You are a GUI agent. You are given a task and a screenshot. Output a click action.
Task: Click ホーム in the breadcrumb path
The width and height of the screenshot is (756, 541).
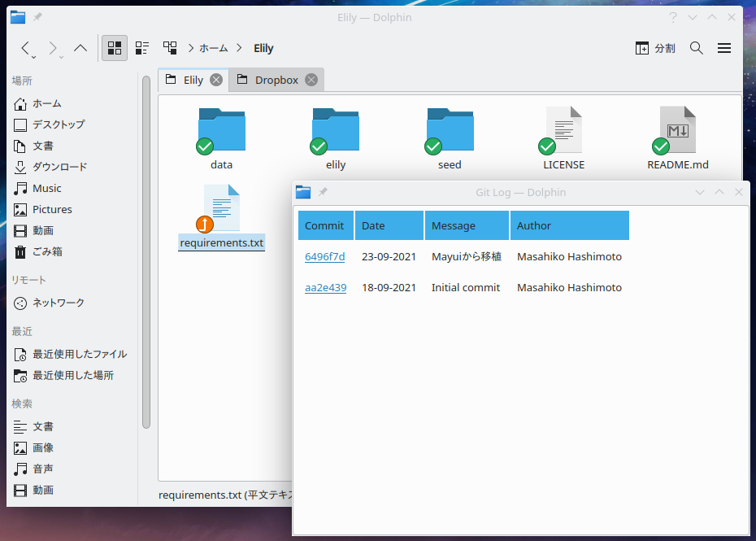click(213, 48)
